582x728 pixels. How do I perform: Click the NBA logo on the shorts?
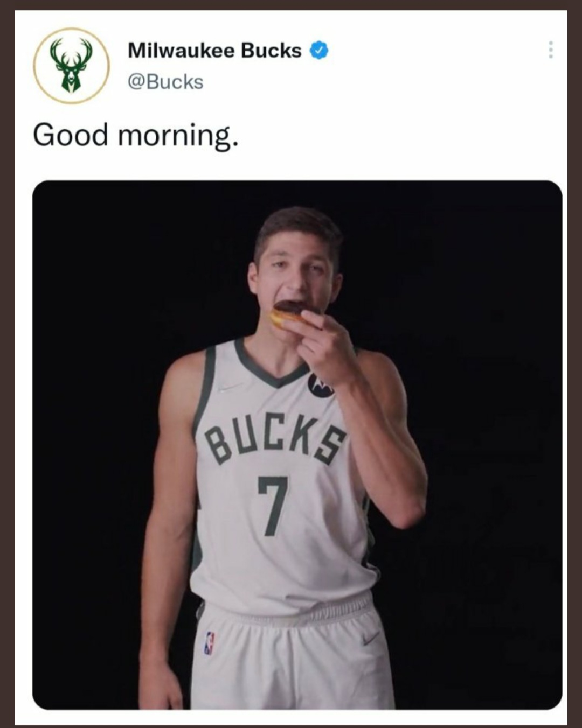209,643
